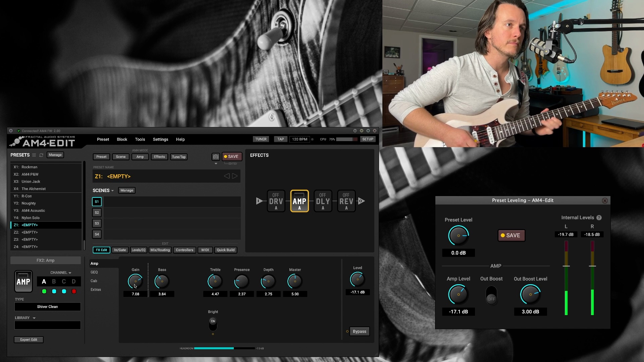This screenshot has height=362, width=644.
Task: Select the DLY block in the effects chain
Action: coord(323,201)
